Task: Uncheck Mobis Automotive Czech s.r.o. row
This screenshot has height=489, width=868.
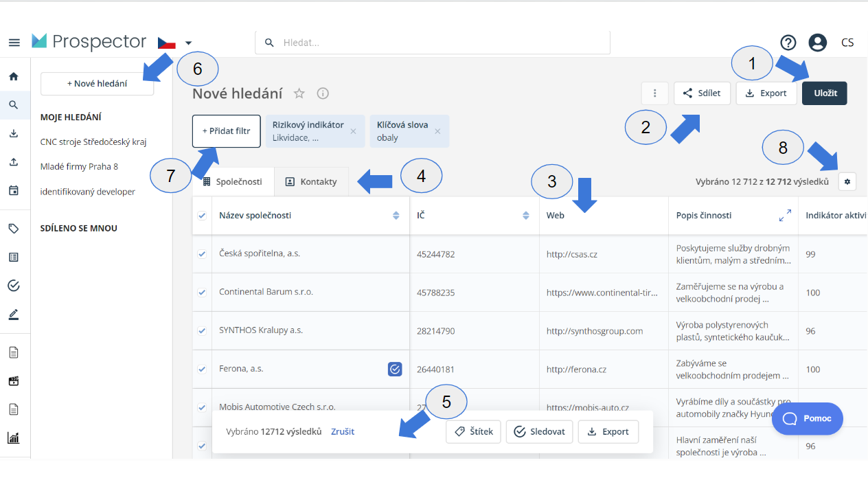Action: click(x=202, y=407)
